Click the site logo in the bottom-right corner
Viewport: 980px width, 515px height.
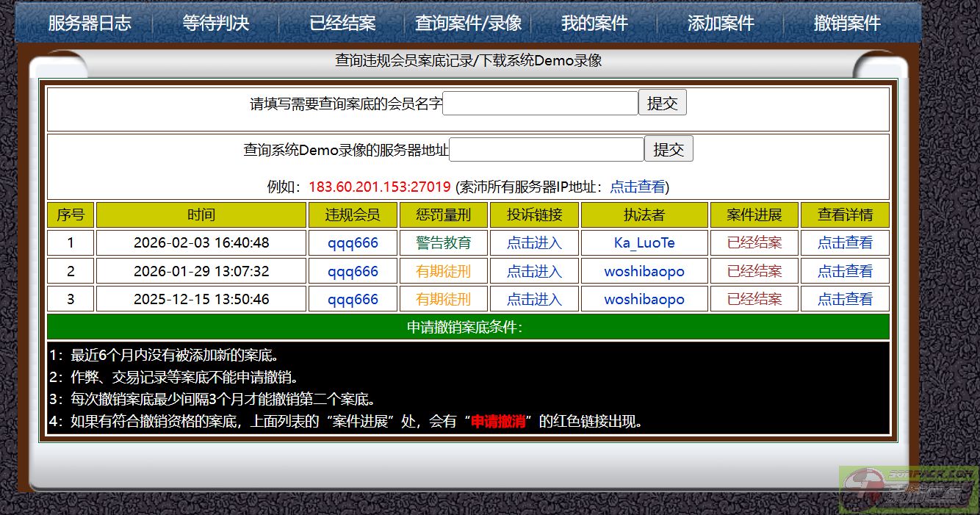point(908,490)
